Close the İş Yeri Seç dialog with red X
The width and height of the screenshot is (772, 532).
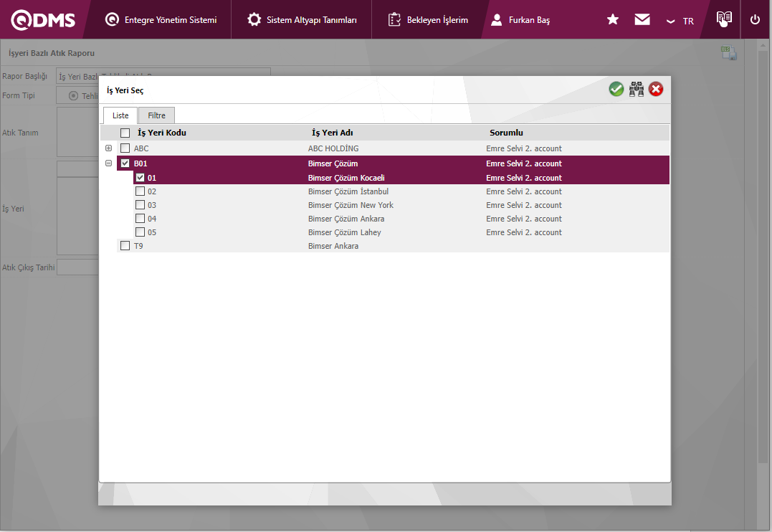coord(656,89)
